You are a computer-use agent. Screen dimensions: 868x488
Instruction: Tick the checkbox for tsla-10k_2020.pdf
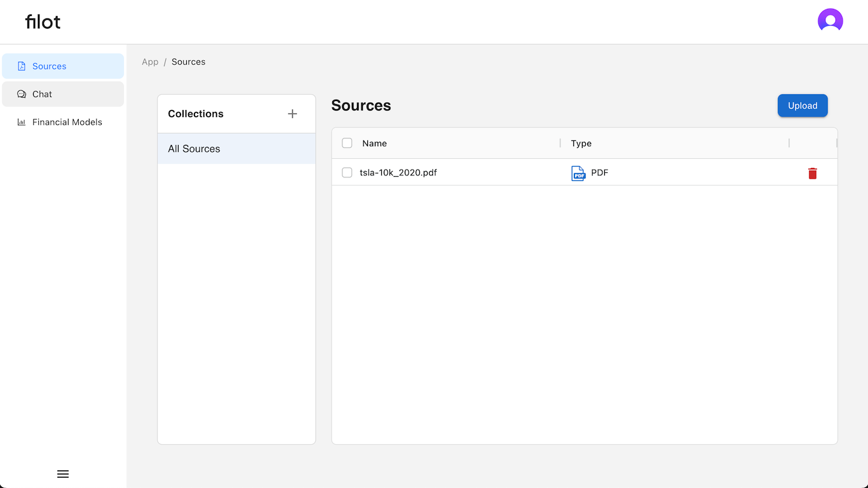click(347, 173)
